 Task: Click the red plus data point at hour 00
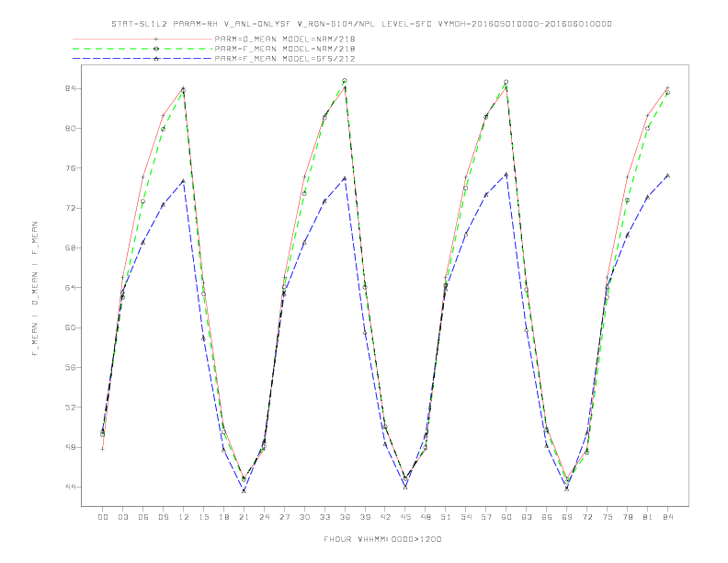103,449
